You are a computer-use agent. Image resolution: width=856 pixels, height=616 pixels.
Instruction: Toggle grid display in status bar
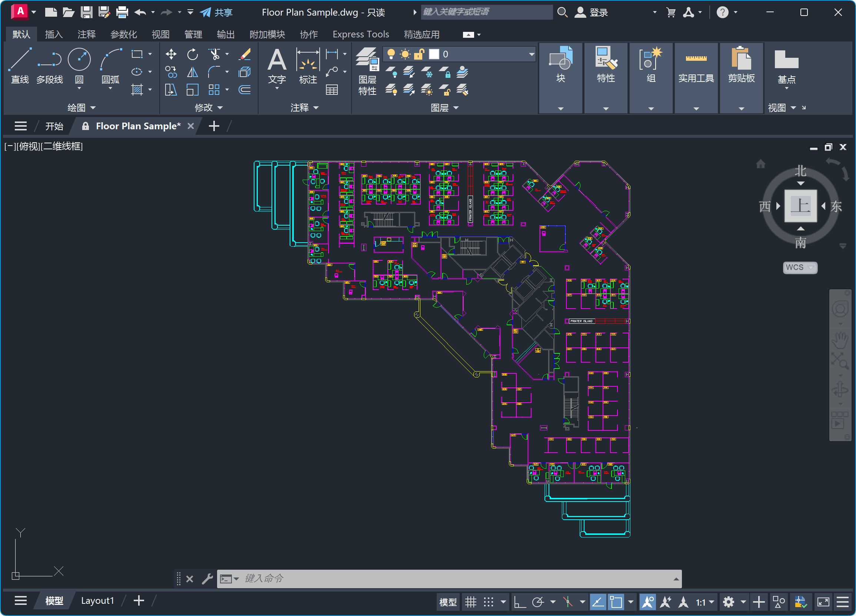[x=471, y=602]
